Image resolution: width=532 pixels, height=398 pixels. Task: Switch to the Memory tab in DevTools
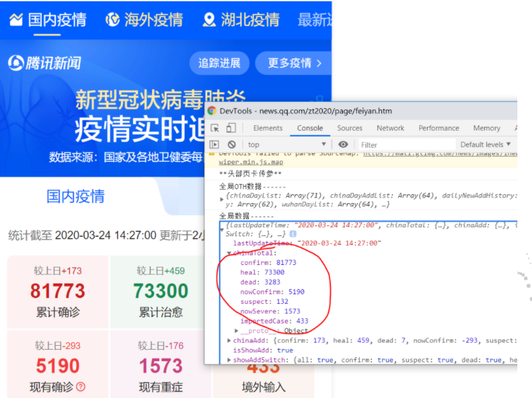487,128
